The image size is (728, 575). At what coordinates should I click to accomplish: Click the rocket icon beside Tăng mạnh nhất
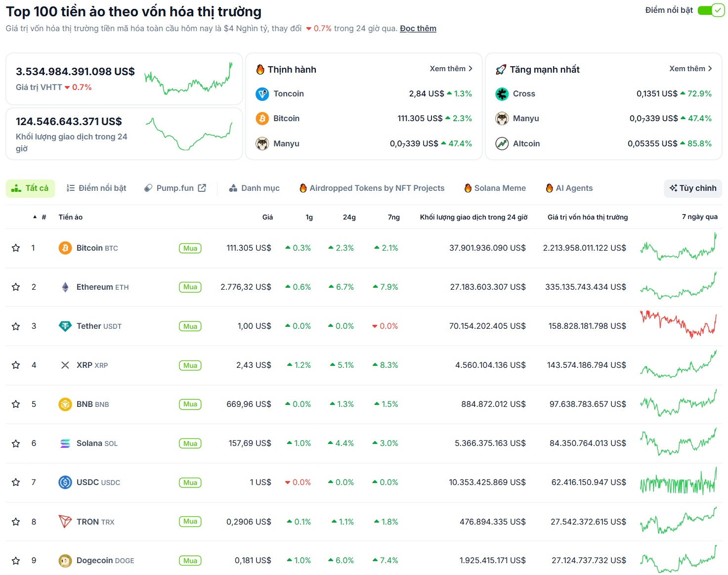[x=501, y=70]
